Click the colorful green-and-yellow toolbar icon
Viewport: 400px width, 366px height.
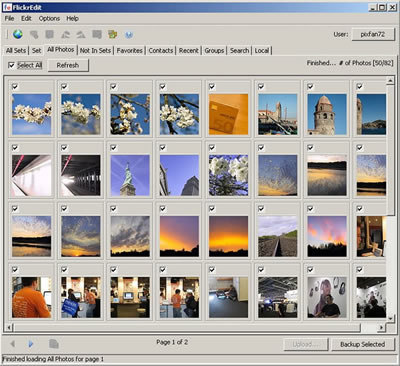coord(113,34)
